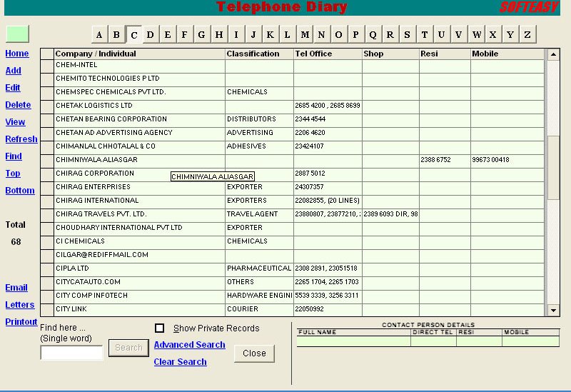Click the Edit link

click(13, 87)
